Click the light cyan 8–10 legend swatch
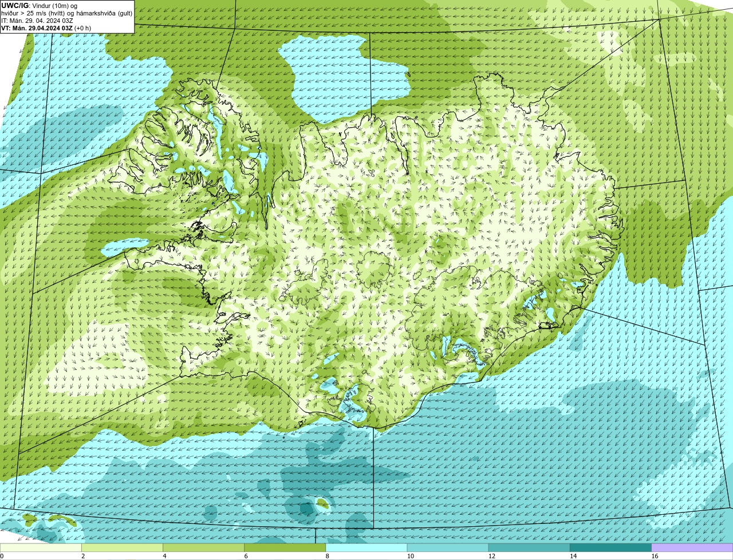 (x=366, y=547)
